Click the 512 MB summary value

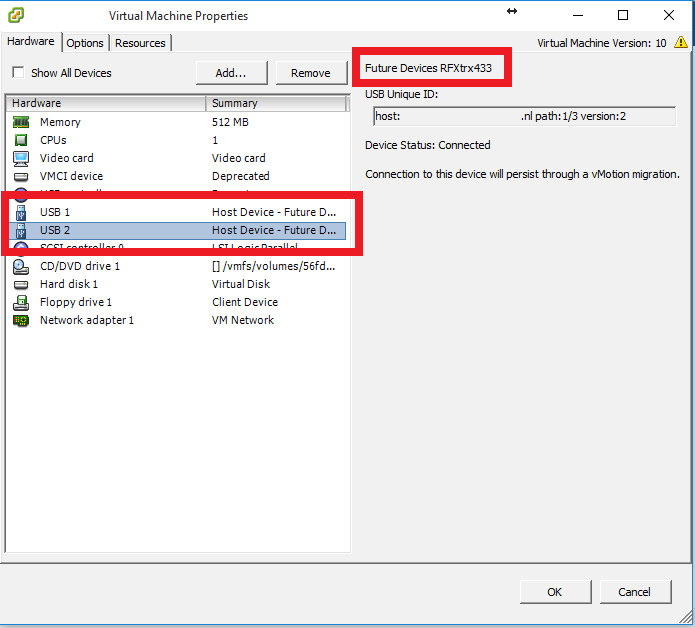click(x=230, y=122)
